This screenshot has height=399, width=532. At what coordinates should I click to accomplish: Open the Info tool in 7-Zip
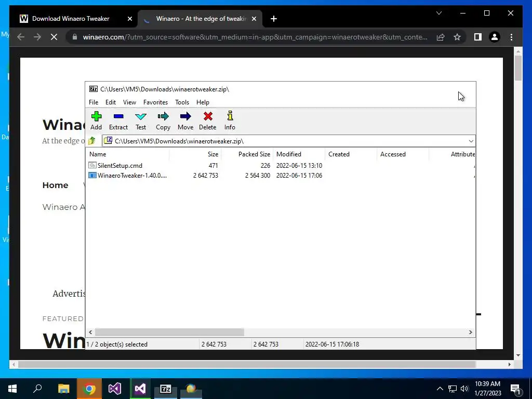point(230,121)
